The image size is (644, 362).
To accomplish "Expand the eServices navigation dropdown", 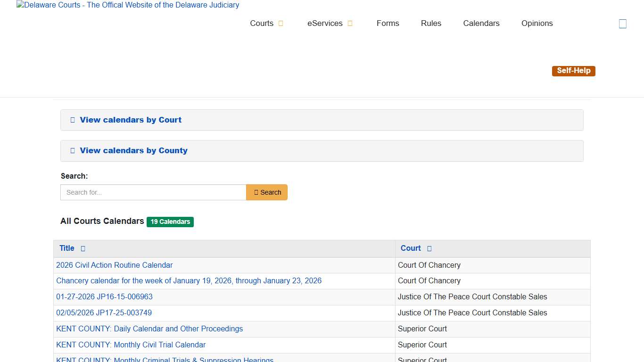I will [x=330, y=23].
